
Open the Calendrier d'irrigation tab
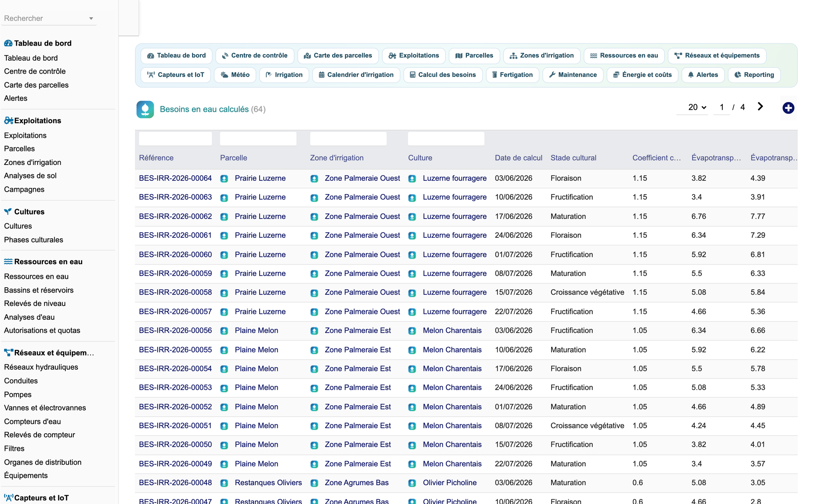[356, 75]
